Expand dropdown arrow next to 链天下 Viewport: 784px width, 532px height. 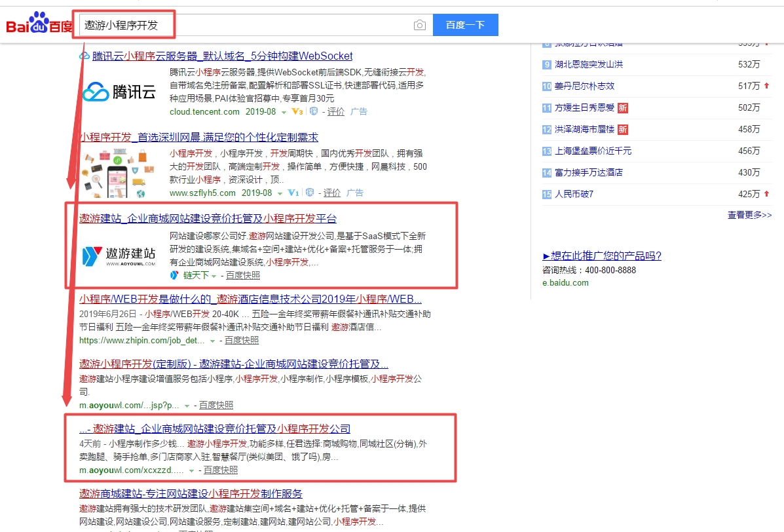214,276
